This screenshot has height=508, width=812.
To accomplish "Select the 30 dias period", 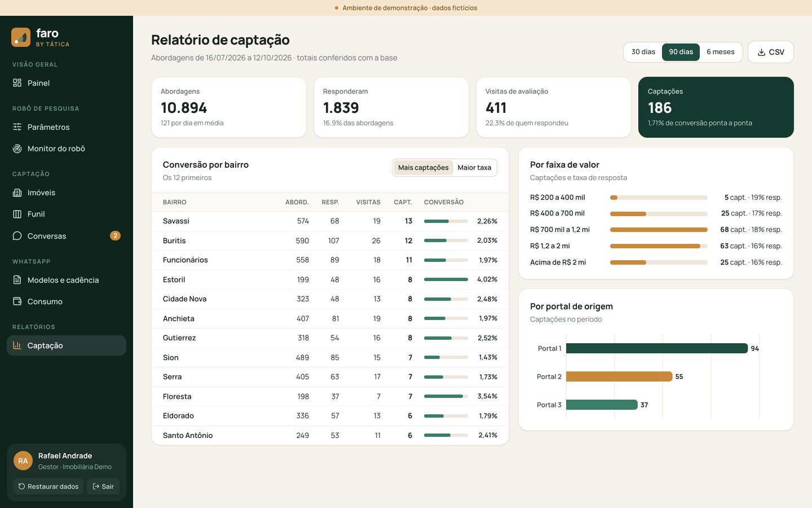I will 643,52.
